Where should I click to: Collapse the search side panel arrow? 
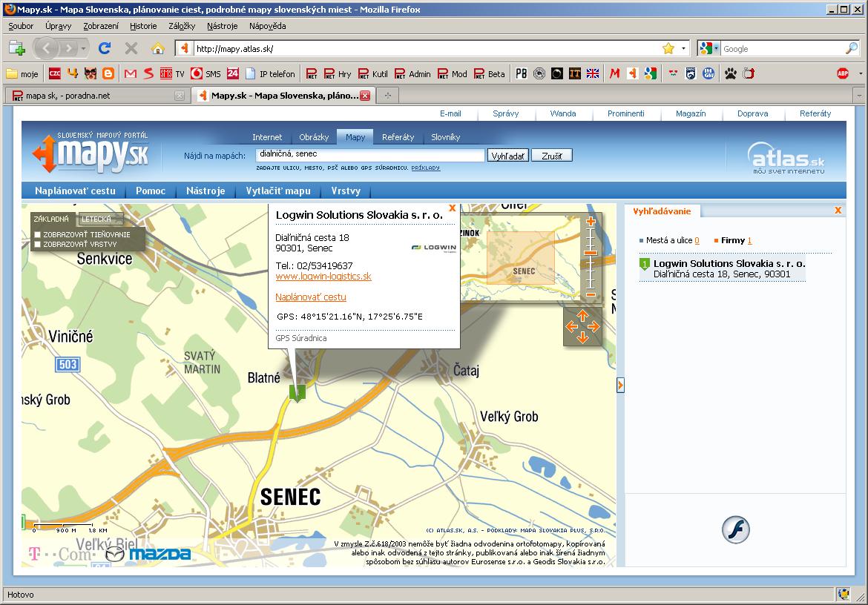(x=620, y=385)
